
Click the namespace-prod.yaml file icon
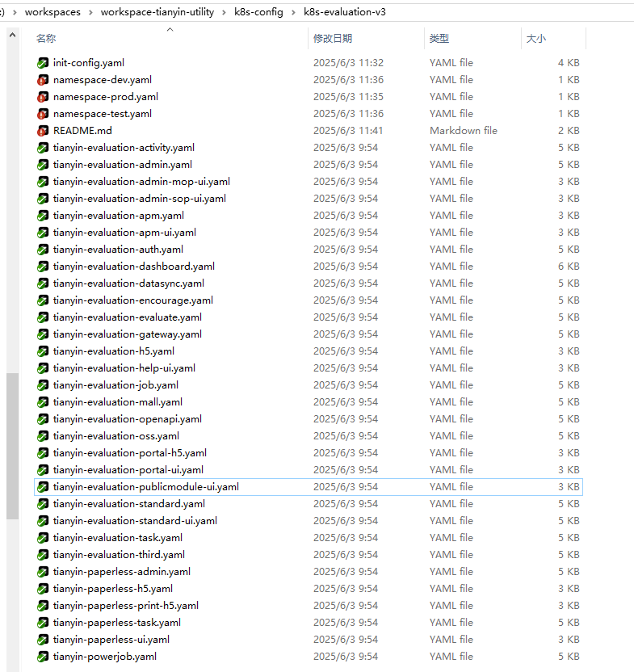[x=43, y=97]
